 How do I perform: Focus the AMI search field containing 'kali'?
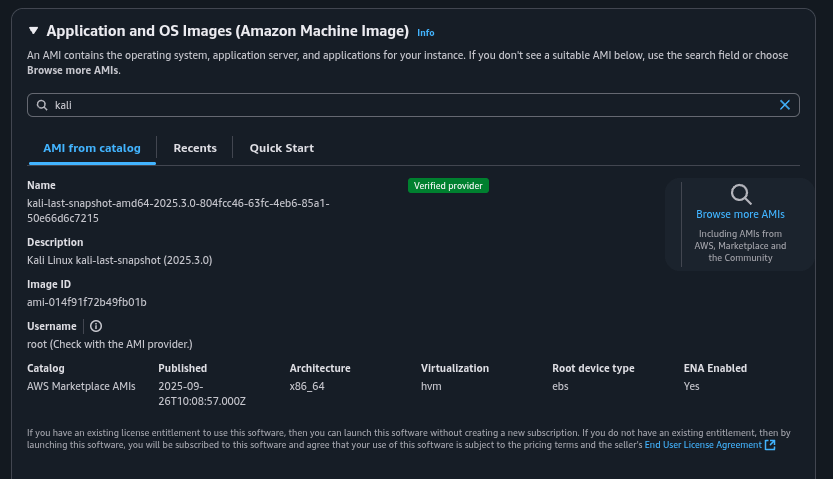pos(400,105)
